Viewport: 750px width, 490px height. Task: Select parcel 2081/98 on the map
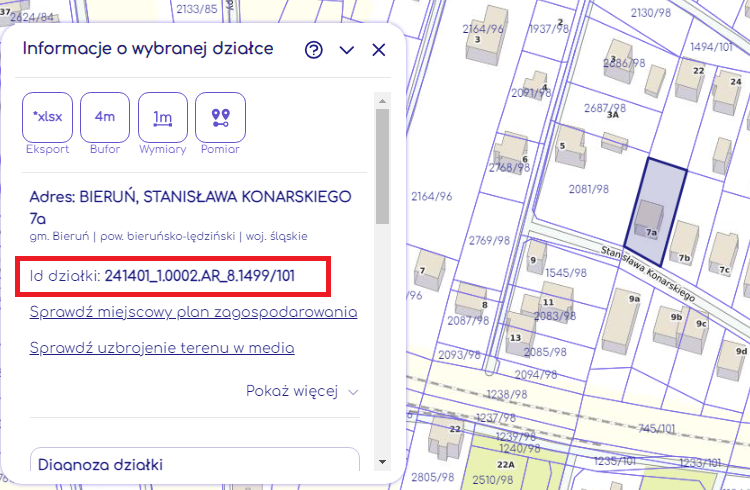588,189
